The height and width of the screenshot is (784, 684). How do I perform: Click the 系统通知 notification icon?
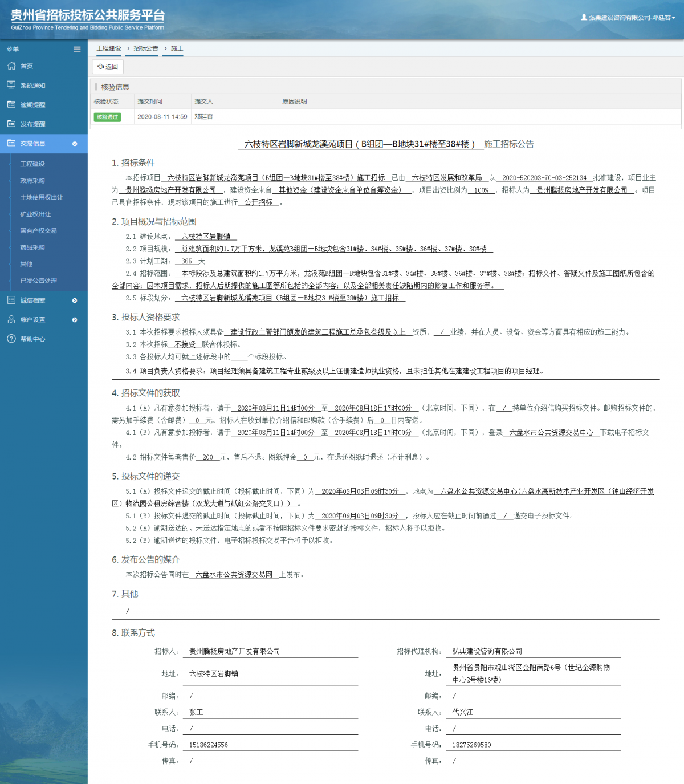[x=11, y=85]
